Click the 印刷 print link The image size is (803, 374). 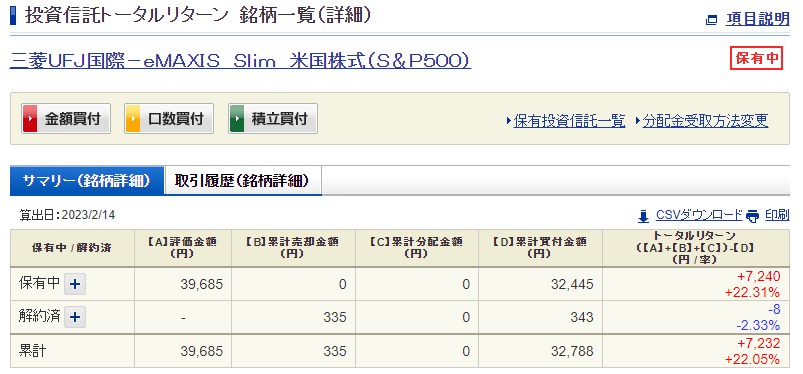click(777, 215)
